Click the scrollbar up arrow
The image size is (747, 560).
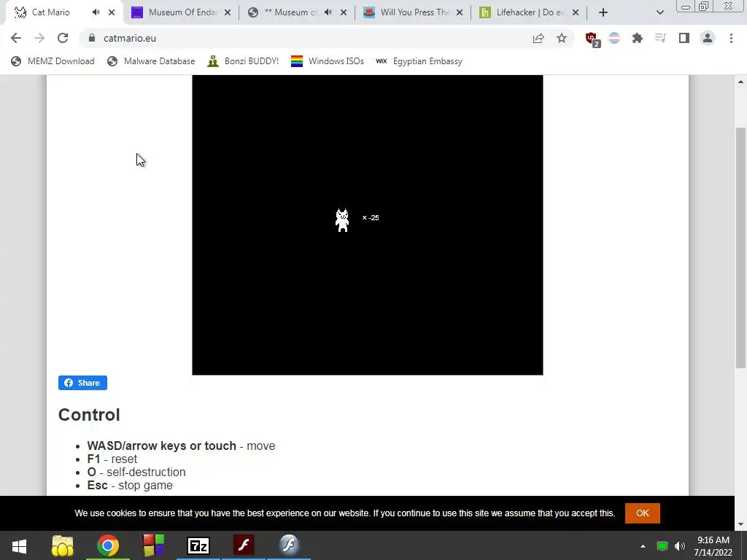(x=740, y=82)
